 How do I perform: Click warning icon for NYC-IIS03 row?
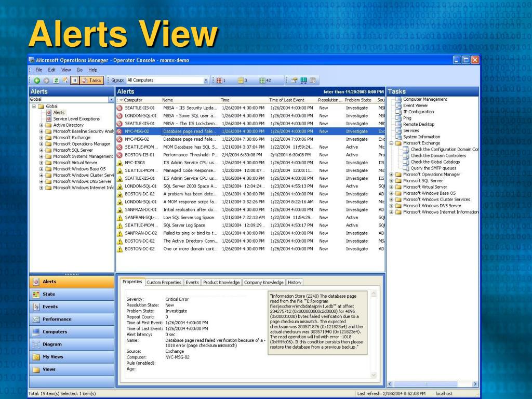coord(119,163)
